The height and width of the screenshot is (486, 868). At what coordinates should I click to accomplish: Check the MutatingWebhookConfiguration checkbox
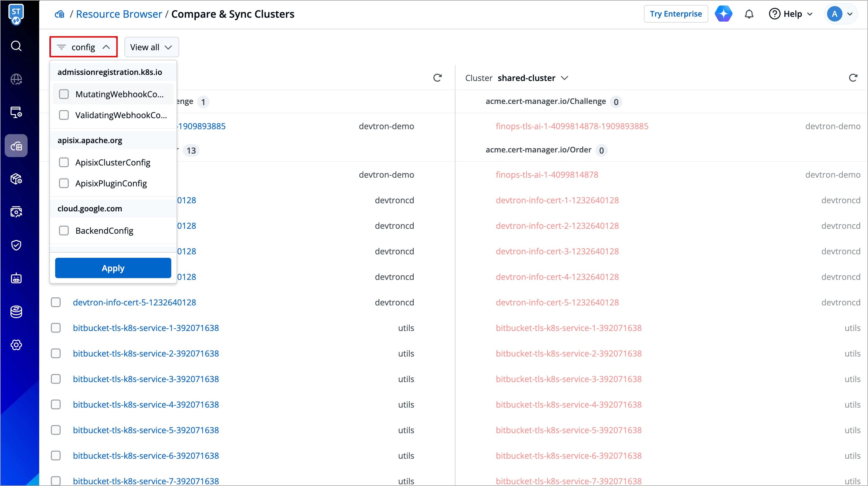[x=64, y=94]
